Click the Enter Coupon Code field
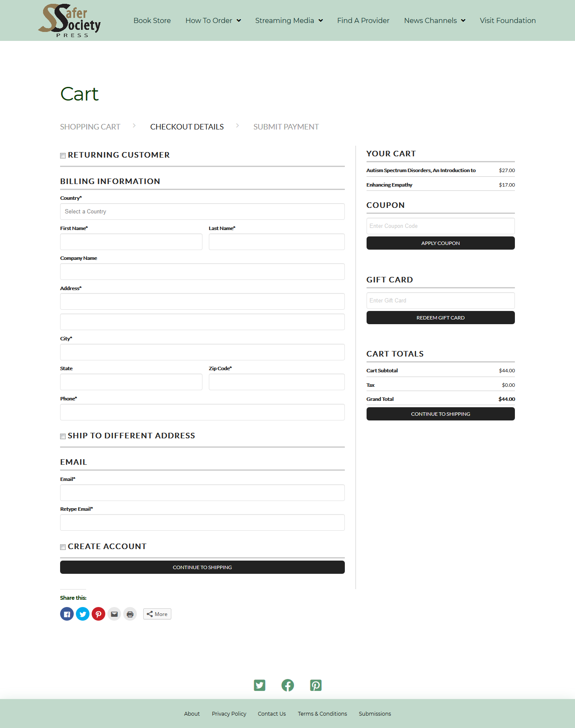This screenshot has height=728, width=575. 440,226
